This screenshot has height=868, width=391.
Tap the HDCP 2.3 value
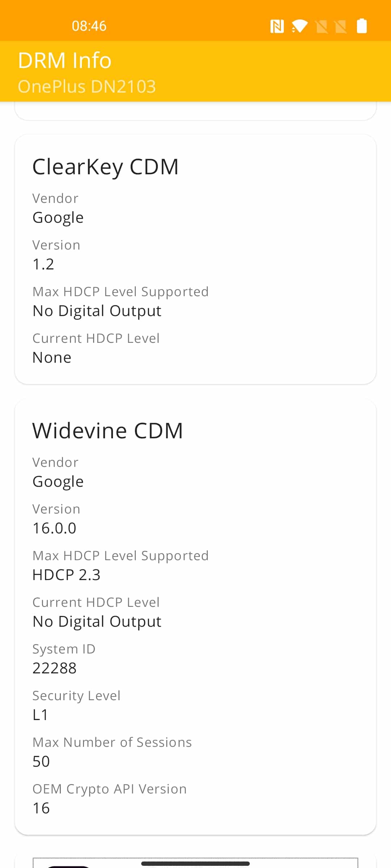(x=66, y=575)
